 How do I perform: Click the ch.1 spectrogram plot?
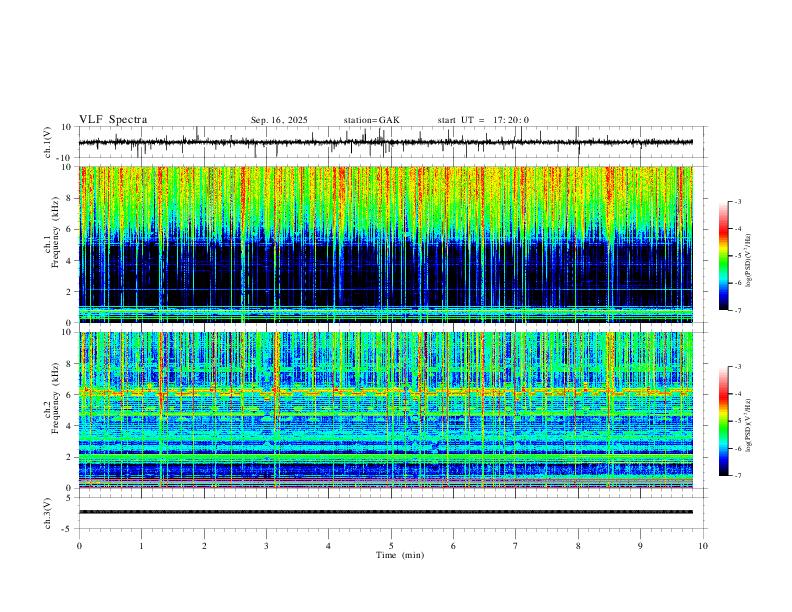coord(386,244)
